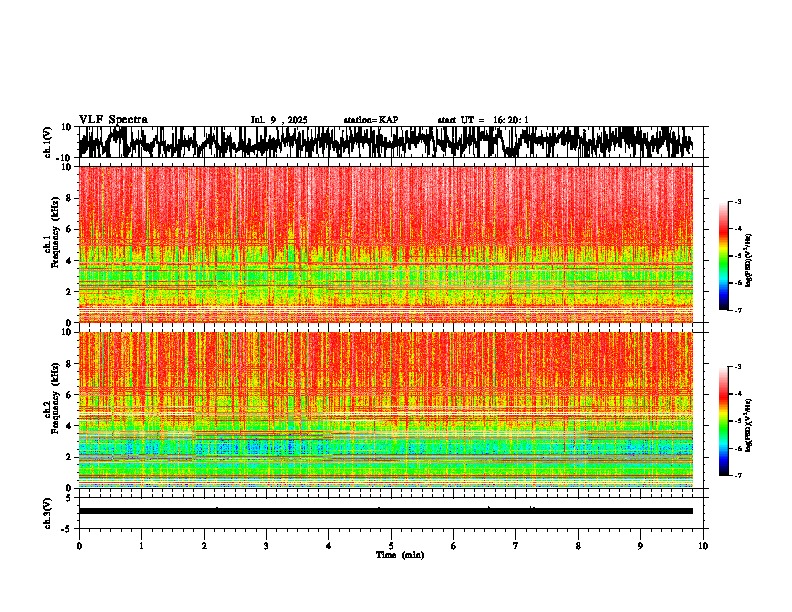Image resolution: width=792 pixels, height=612 pixels.
Task: Click time axis tick label "5"
Action: [391, 546]
